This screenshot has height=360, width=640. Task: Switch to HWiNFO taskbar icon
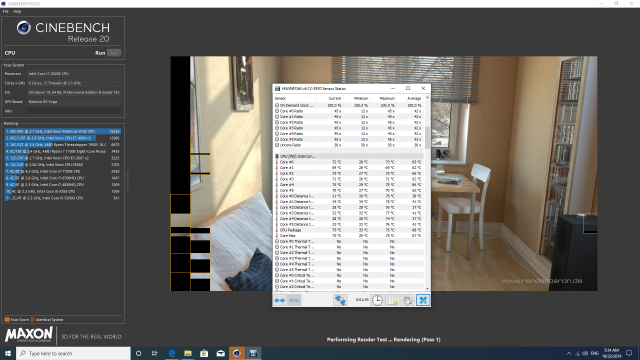coord(253,353)
